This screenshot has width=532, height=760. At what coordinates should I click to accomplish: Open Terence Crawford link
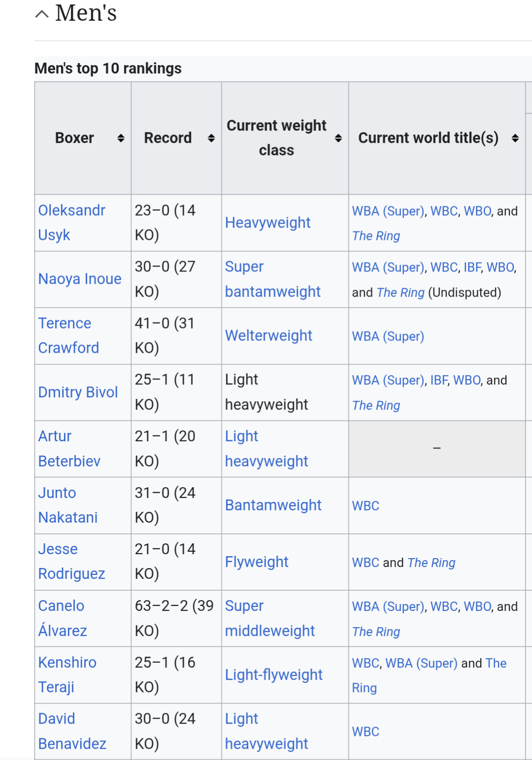(x=69, y=336)
